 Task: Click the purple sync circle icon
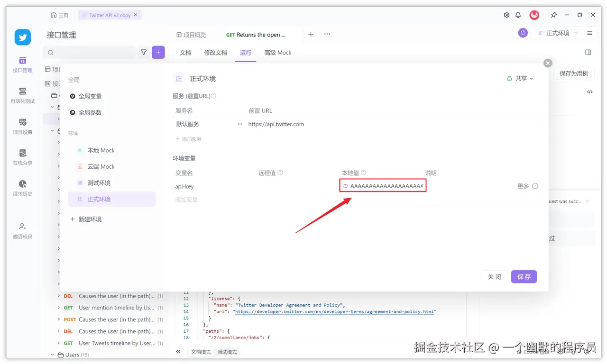[x=523, y=33]
